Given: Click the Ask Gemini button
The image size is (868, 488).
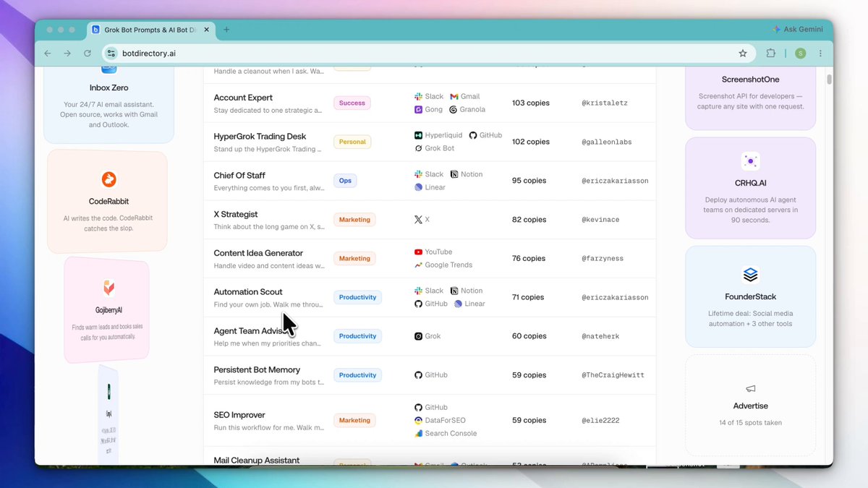Looking at the screenshot, I should pyautogui.click(x=798, y=30).
